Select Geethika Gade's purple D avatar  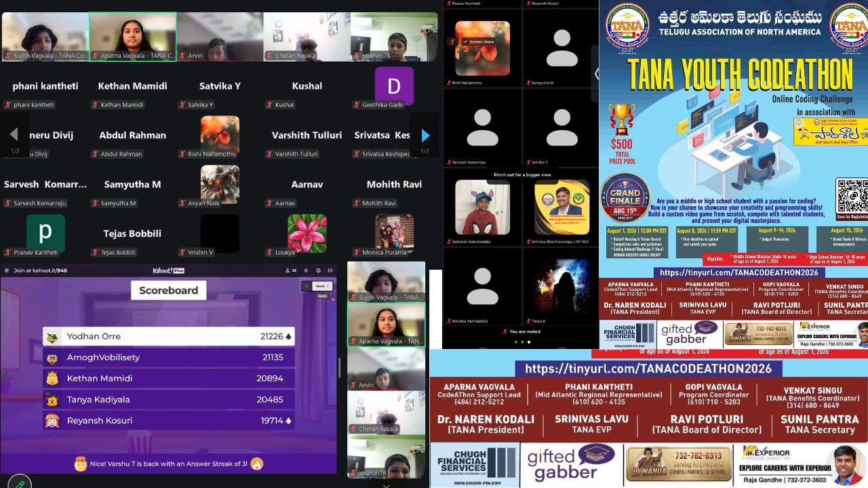click(x=394, y=86)
